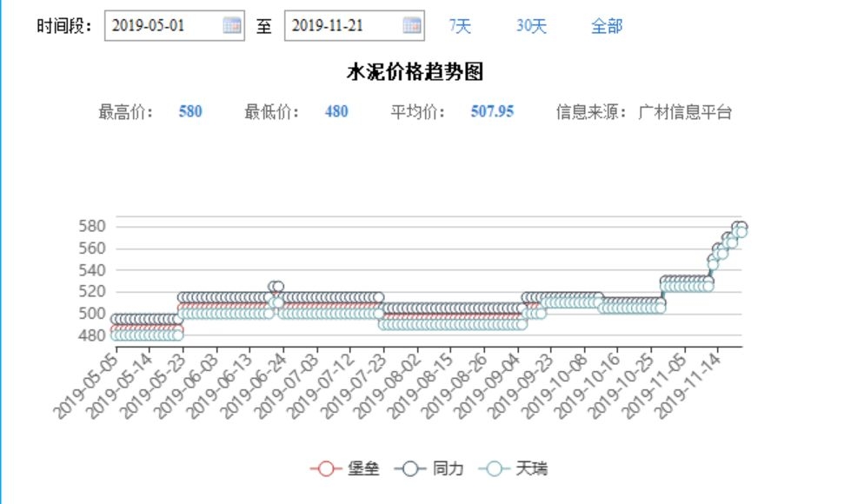Click the end date field 2019-11-21
The image size is (844, 504).
[x=354, y=25]
